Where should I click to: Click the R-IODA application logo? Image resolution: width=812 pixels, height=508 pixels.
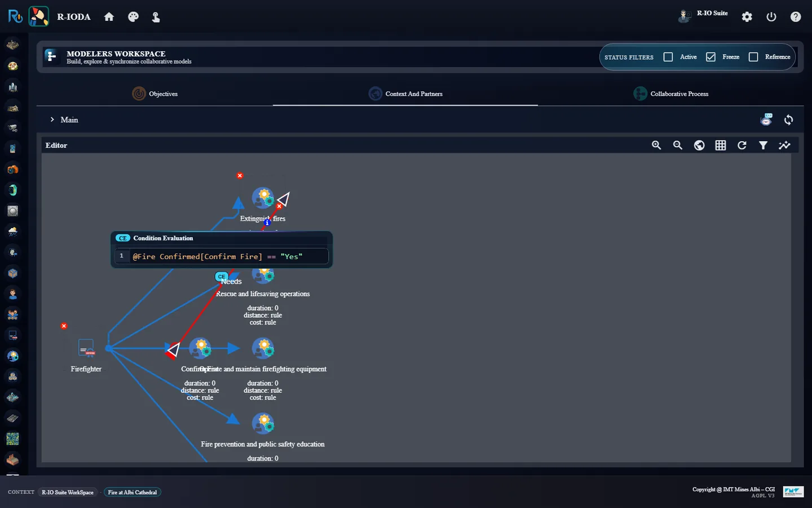pyautogui.click(x=39, y=16)
